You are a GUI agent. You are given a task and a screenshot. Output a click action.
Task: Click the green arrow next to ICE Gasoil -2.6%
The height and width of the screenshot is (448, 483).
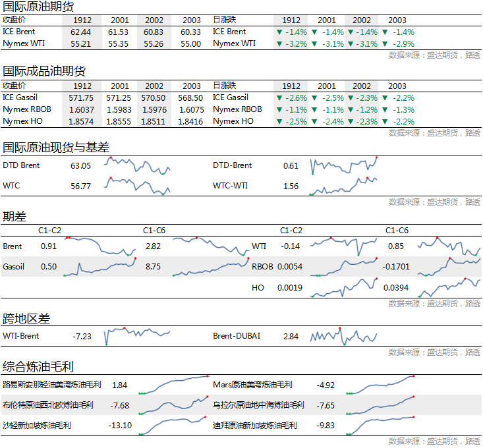(x=279, y=98)
